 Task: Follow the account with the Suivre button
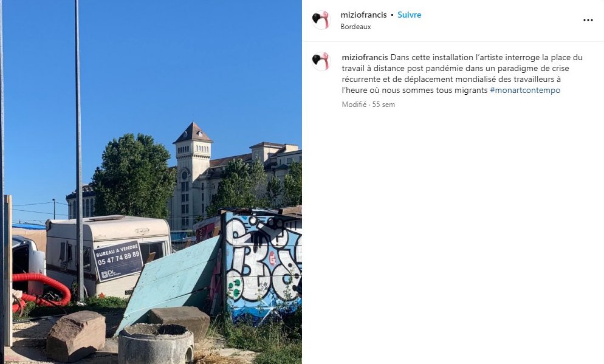coord(409,15)
